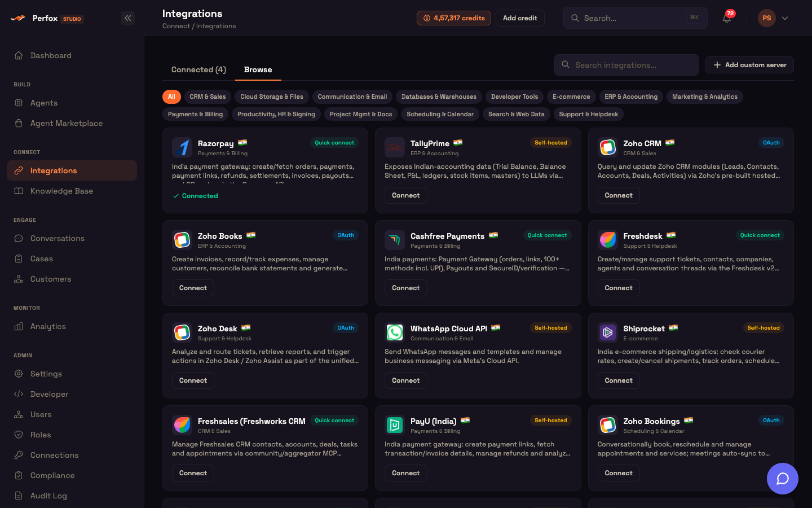Open Customers in sidebar

click(72, 279)
